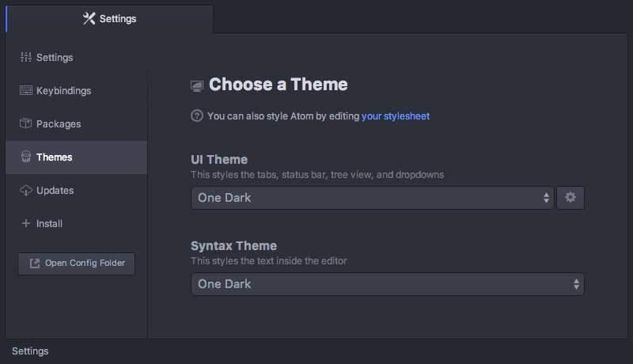Click the monitor icon beside Choose a Theme

coord(198,85)
